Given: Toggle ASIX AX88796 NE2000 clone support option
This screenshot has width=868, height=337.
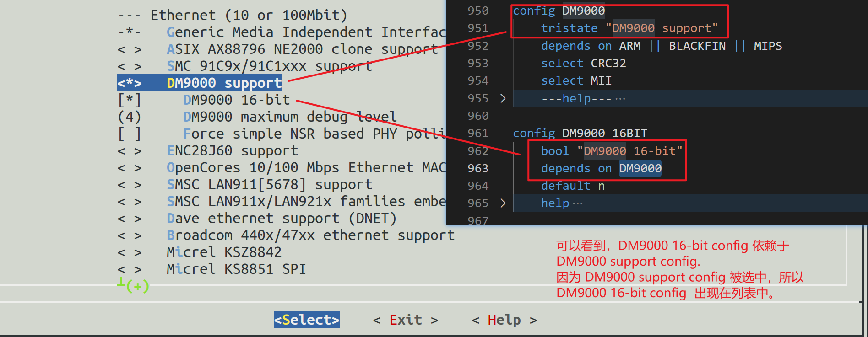Looking at the screenshot, I should (130, 49).
